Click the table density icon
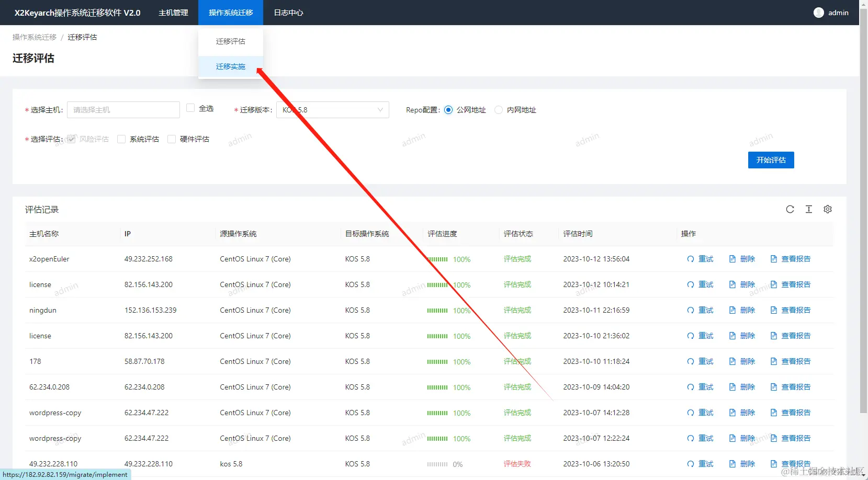Image resolution: width=868 pixels, height=480 pixels. pyautogui.click(x=809, y=209)
